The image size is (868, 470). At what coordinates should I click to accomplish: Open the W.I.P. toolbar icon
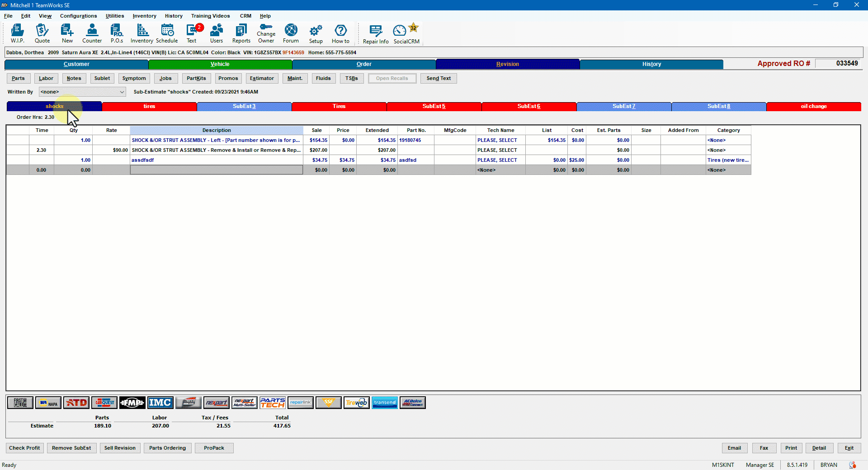point(18,33)
